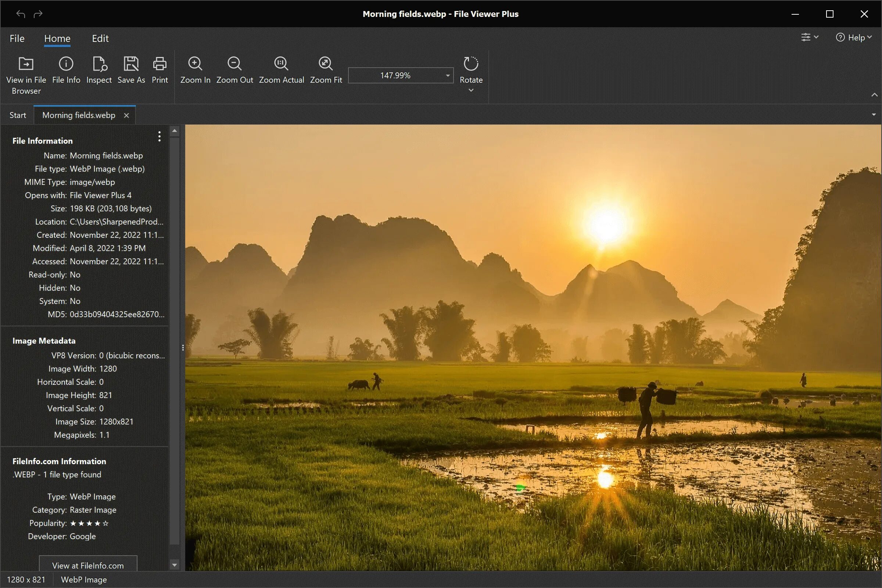Click the Inspect file icon
The width and height of the screenshot is (882, 588).
99,64
